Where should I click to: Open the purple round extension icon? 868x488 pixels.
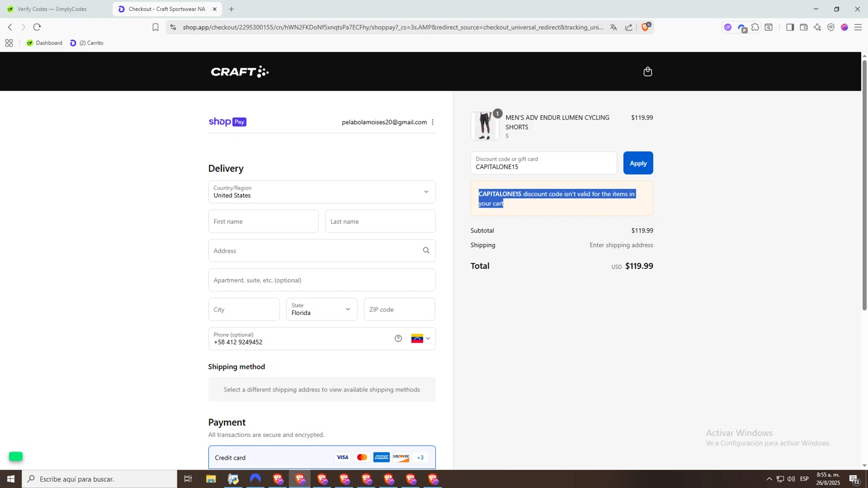point(728,27)
